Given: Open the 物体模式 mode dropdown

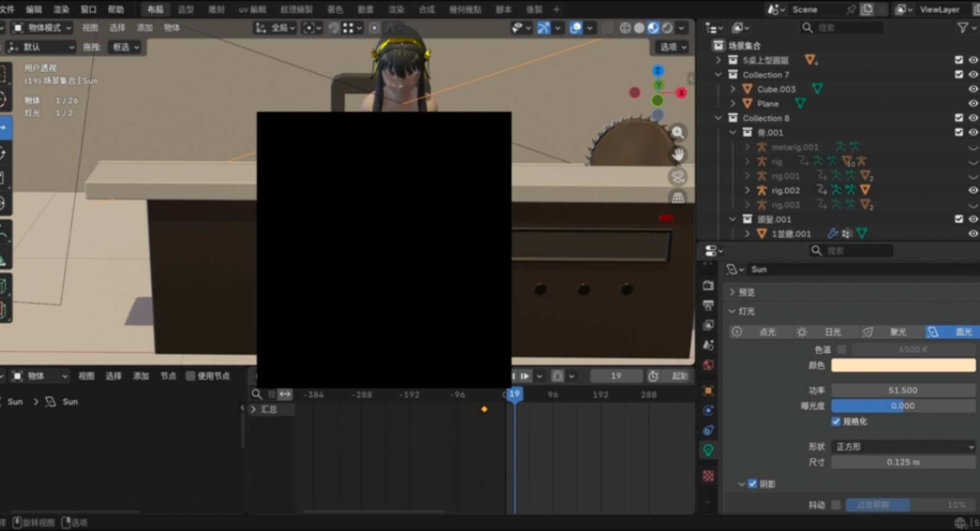Looking at the screenshot, I should pyautogui.click(x=42, y=28).
